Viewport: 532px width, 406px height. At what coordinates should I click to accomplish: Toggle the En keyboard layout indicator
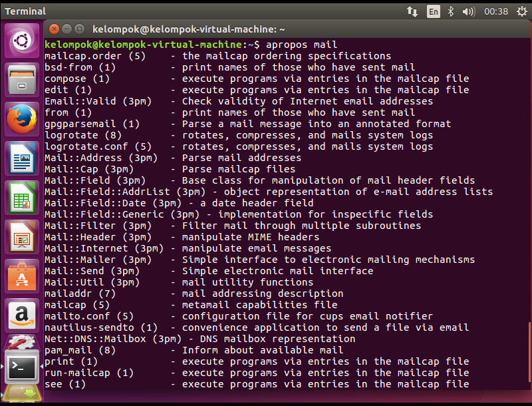[x=433, y=10]
